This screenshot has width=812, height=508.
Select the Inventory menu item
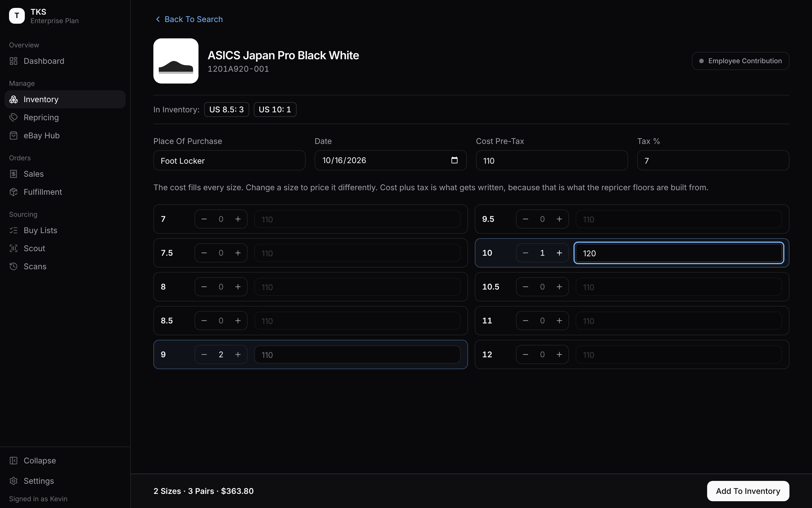(65, 99)
